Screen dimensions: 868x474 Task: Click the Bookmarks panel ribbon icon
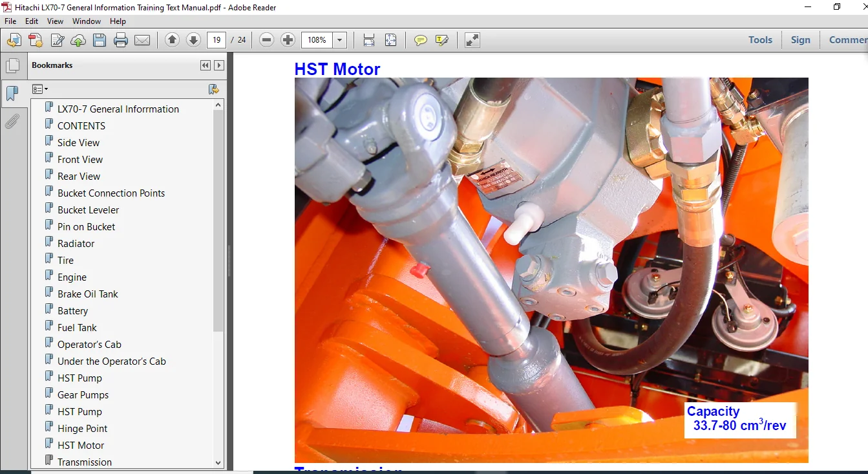[x=12, y=93]
